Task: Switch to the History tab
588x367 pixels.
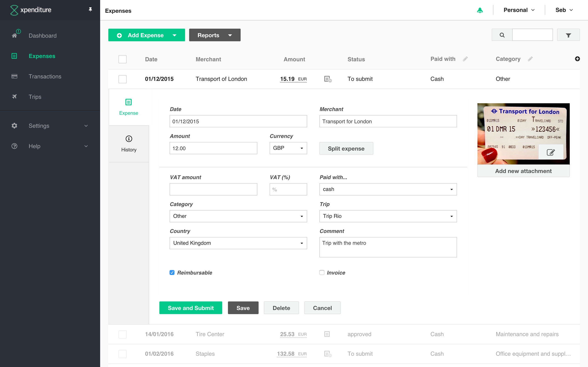Action: (129, 144)
